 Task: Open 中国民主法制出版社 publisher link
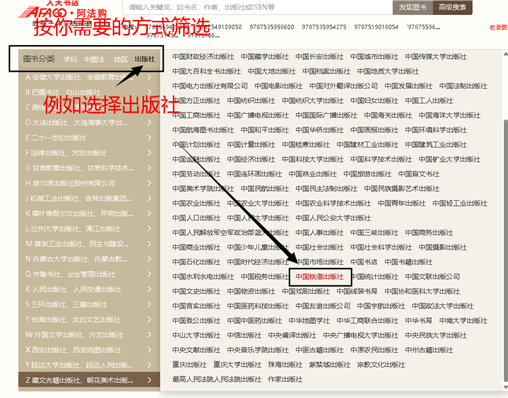click(326, 189)
